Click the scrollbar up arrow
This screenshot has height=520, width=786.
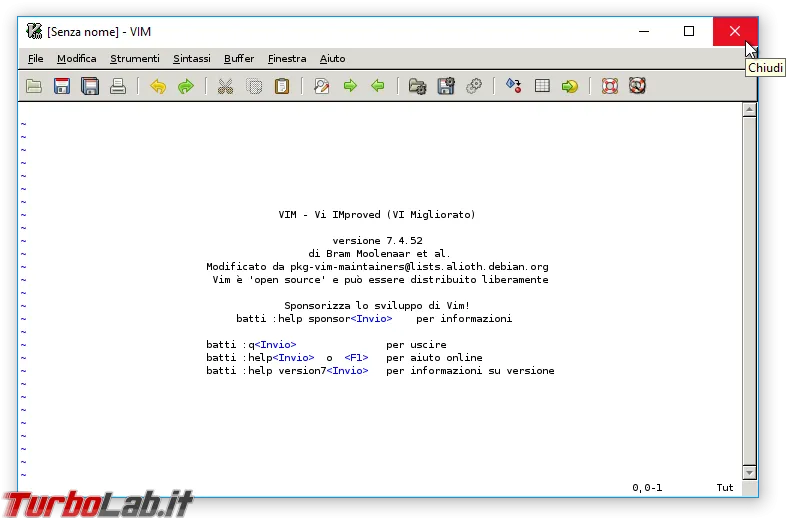(x=749, y=110)
